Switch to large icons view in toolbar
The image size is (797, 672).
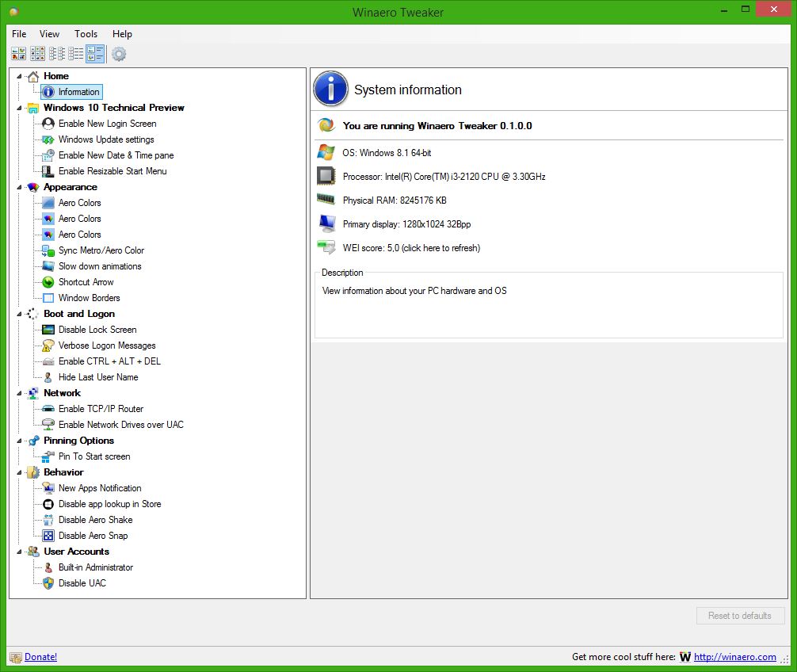pos(19,54)
